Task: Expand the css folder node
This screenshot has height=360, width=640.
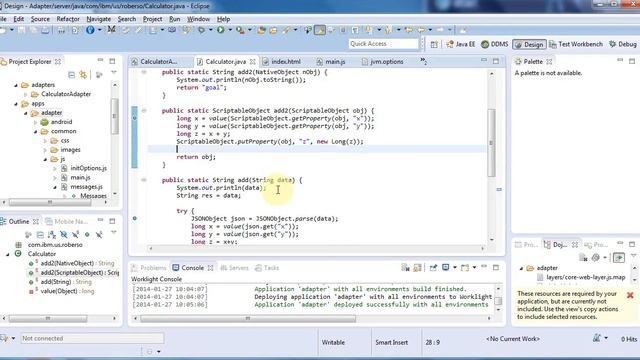Action: click(x=45, y=140)
